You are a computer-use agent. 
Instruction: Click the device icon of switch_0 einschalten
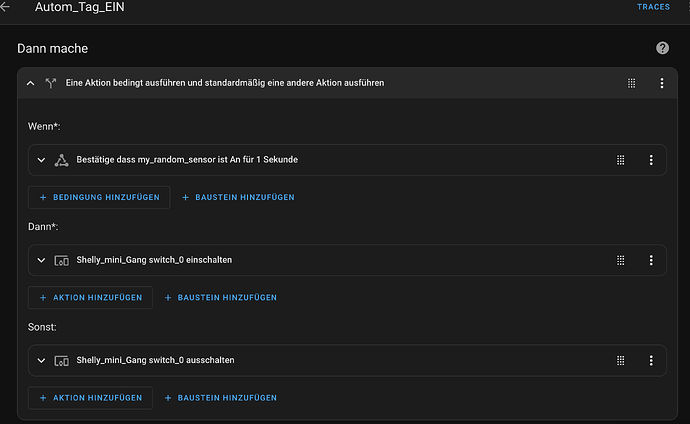coord(61,260)
